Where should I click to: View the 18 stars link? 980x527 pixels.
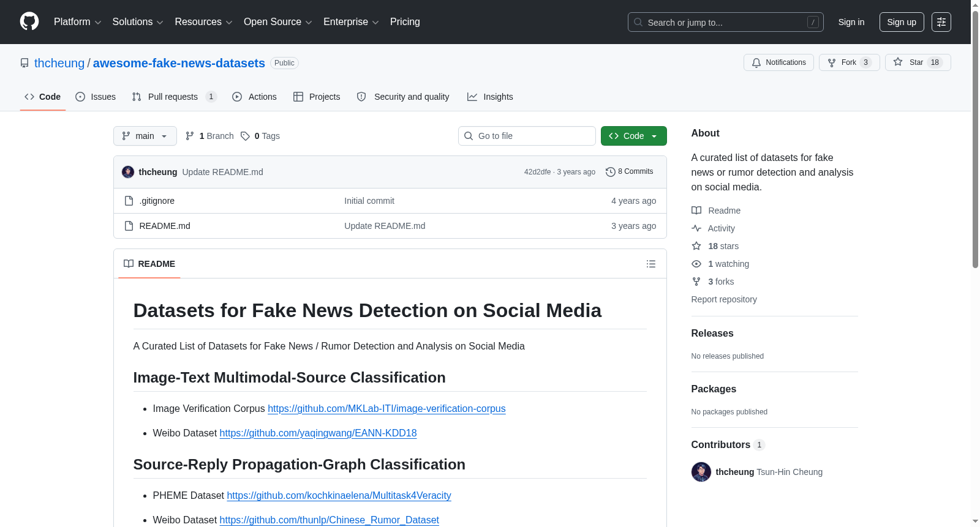point(715,246)
